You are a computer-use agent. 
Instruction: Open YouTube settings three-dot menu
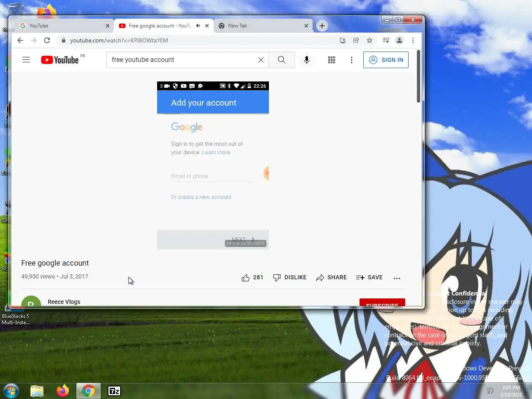pyautogui.click(x=352, y=60)
